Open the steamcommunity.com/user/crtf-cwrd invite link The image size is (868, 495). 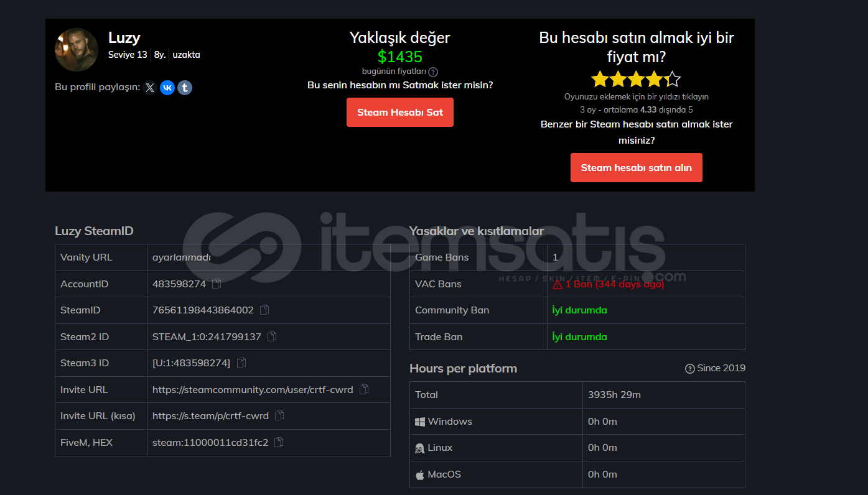[253, 389]
